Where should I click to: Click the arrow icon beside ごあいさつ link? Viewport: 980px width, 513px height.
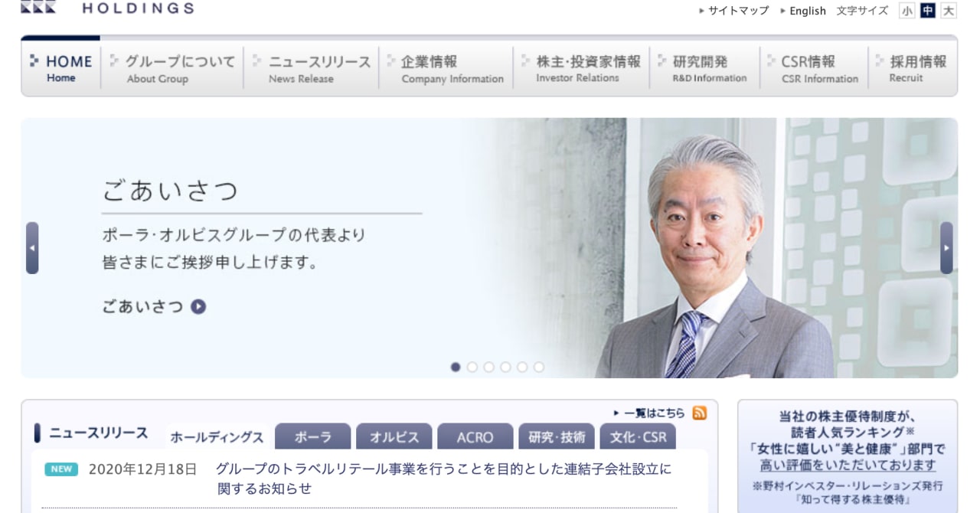(198, 307)
